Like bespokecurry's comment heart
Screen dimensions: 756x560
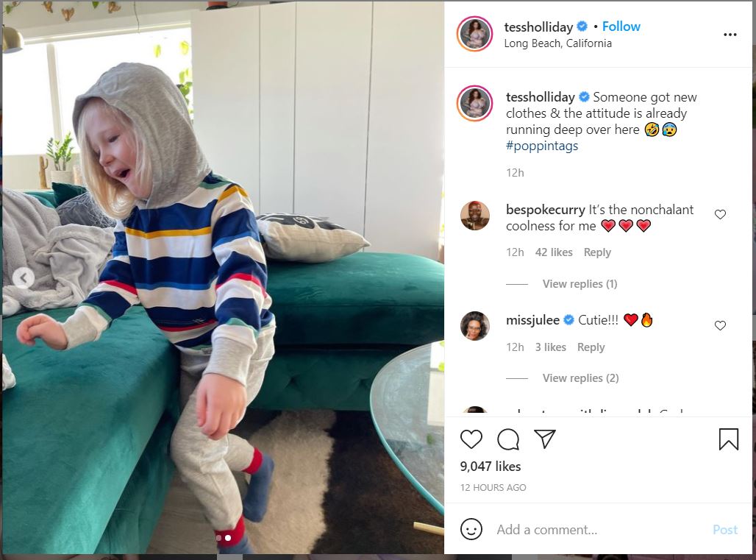[720, 214]
